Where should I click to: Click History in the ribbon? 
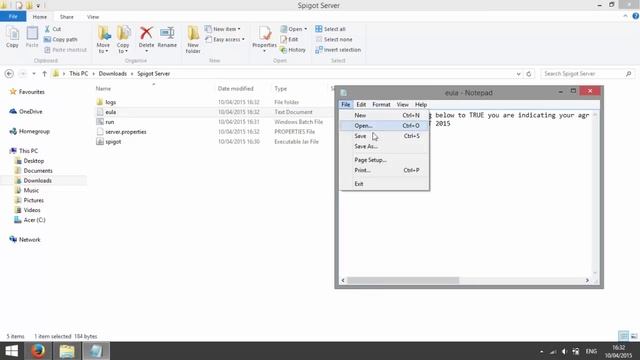click(x=293, y=50)
